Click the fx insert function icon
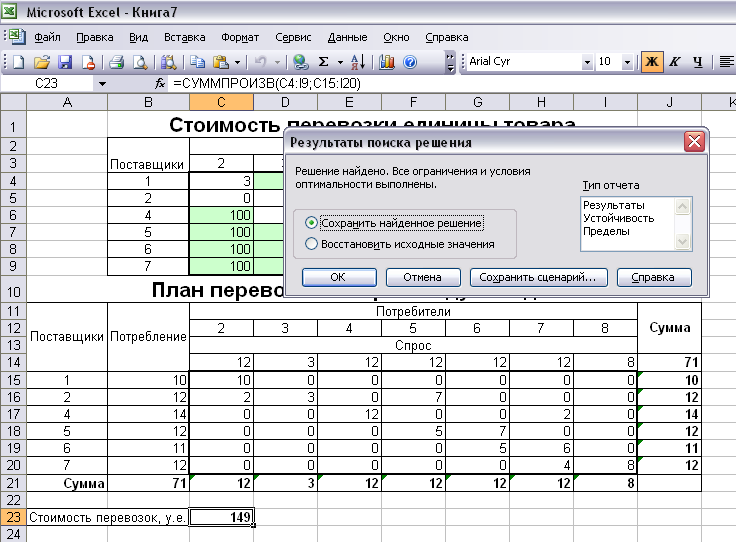Viewport: 736px width, 542px height. point(160,84)
